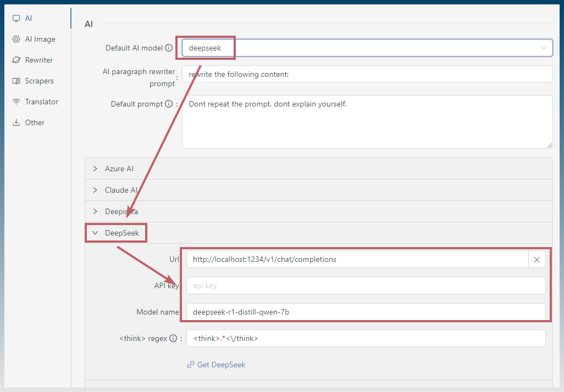This screenshot has width=564, height=392.
Task: Collapse the DeepSeek section
Action: pyautogui.click(x=319, y=233)
